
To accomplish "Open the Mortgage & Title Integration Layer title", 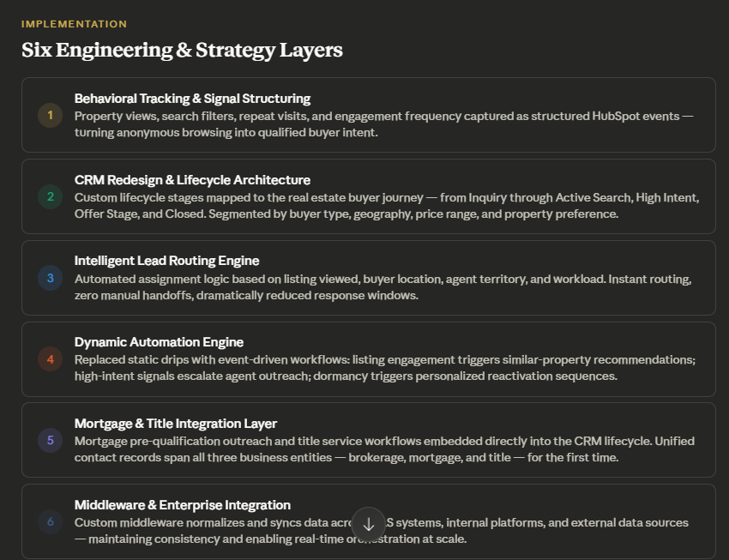I will 176,424.
